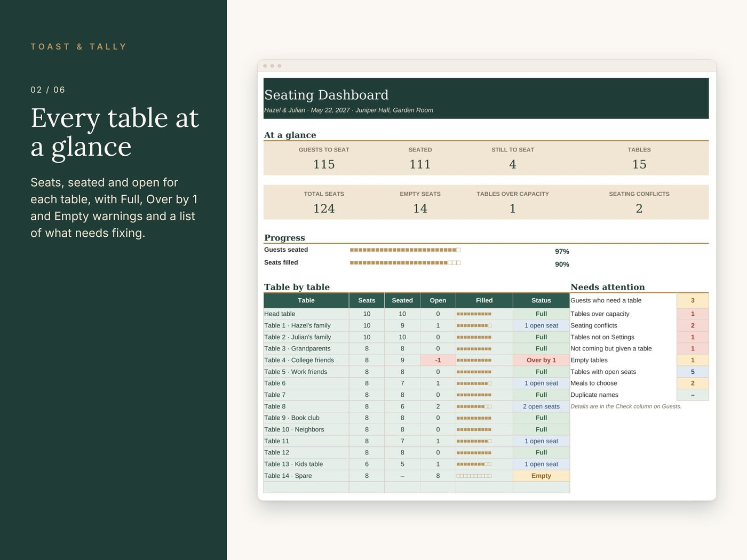
Task: Click the Meals to choose count
Action: pyautogui.click(x=693, y=383)
